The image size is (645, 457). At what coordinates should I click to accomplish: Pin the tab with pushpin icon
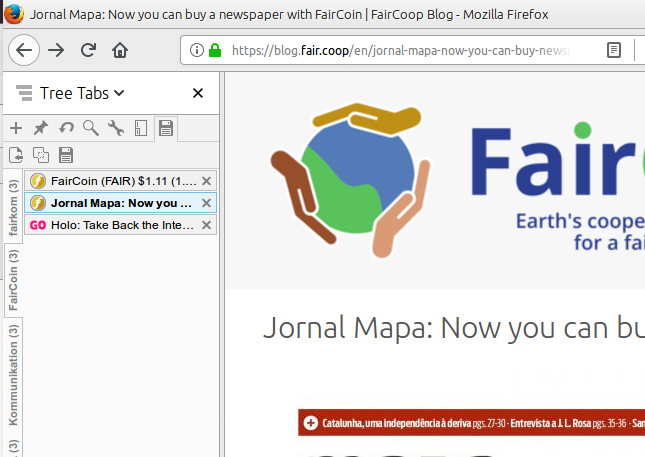pos(41,128)
